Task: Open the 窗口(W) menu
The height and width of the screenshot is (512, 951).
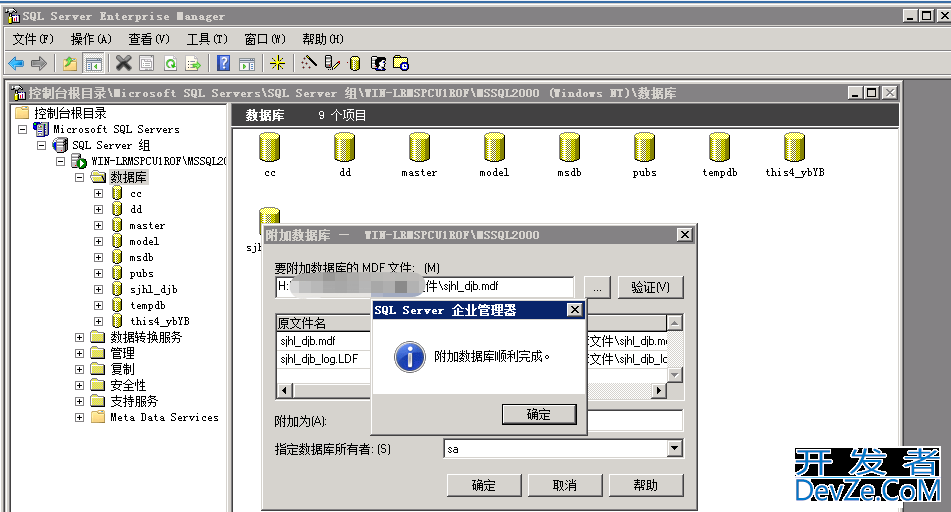Action: pyautogui.click(x=265, y=39)
